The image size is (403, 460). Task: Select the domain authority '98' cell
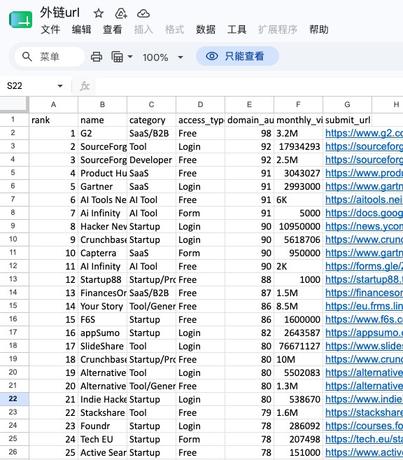click(x=249, y=133)
